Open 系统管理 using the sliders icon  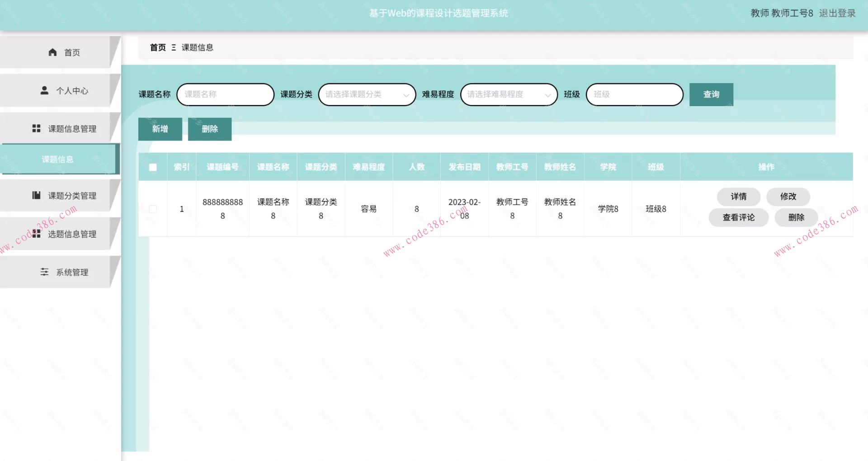click(x=44, y=272)
